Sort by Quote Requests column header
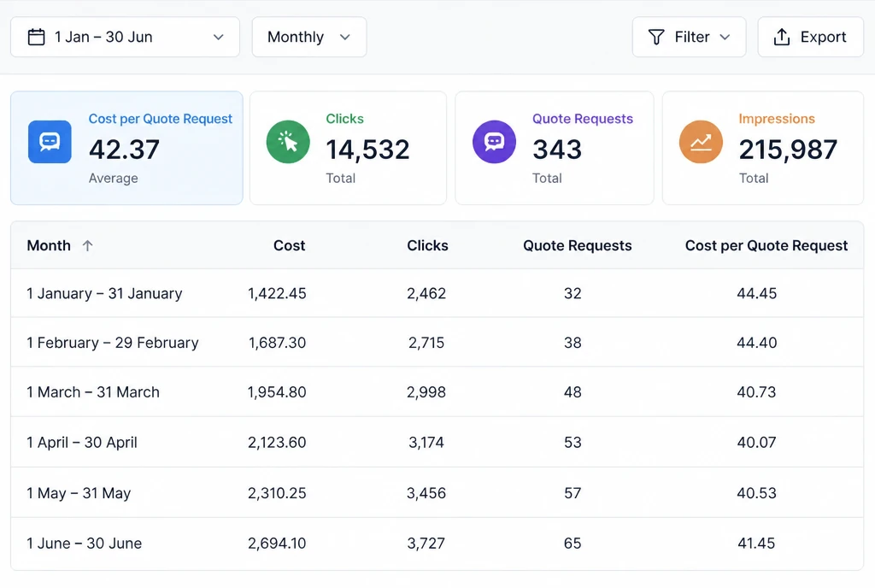 (577, 245)
